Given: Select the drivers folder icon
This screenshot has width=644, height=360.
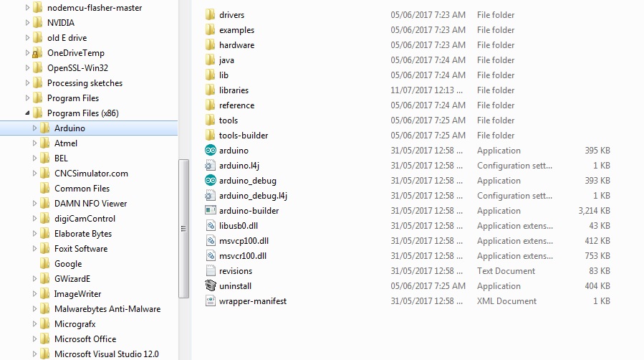Looking at the screenshot, I should tap(210, 15).
